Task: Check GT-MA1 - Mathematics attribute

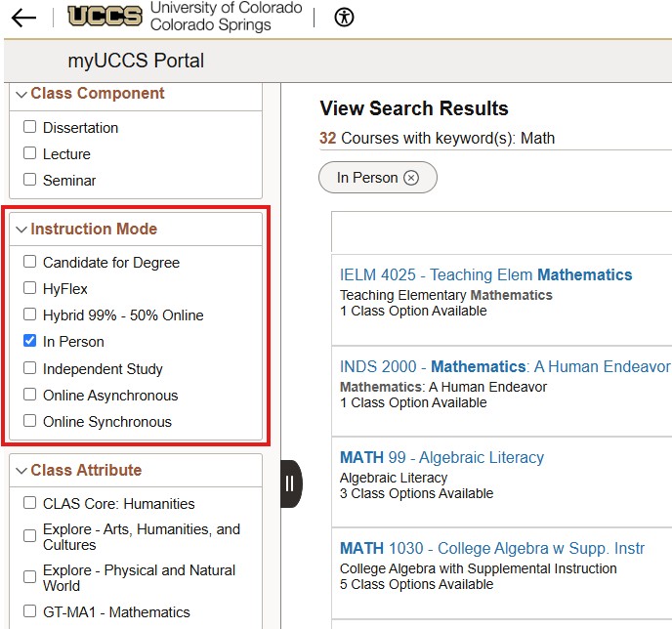Action: click(30, 612)
